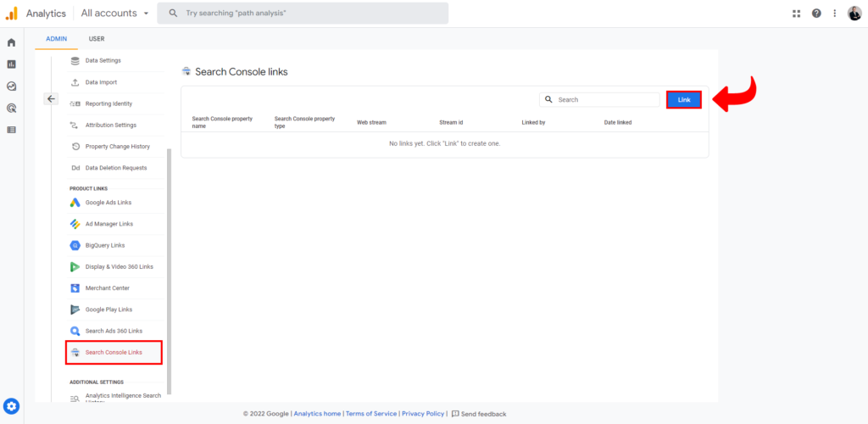Image resolution: width=868 pixels, height=424 pixels.
Task: Open the Terms of Service link
Action: [371, 414]
